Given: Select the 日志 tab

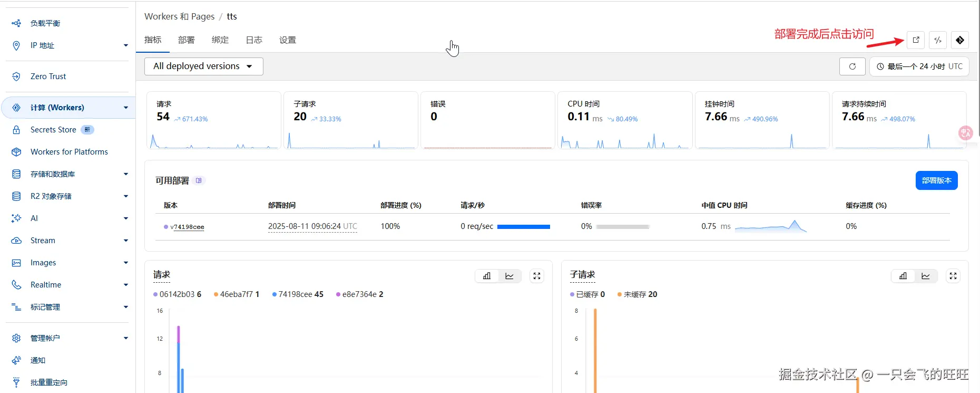Looking at the screenshot, I should pos(254,40).
